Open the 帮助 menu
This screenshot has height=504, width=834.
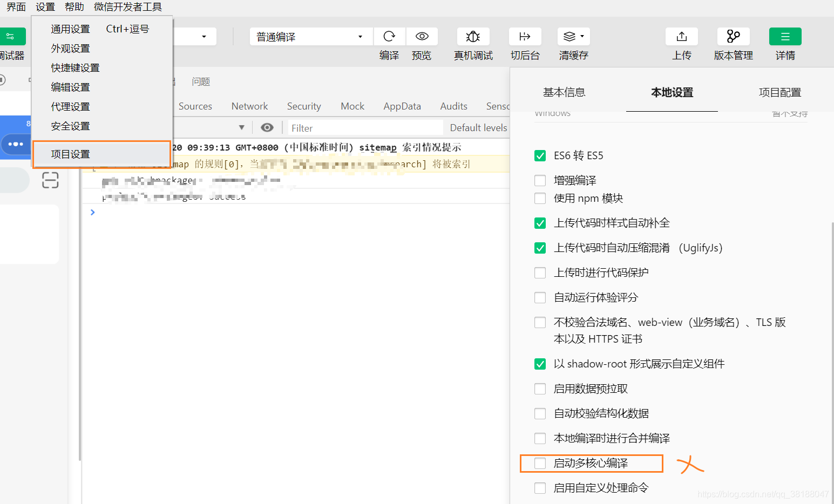(74, 7)
